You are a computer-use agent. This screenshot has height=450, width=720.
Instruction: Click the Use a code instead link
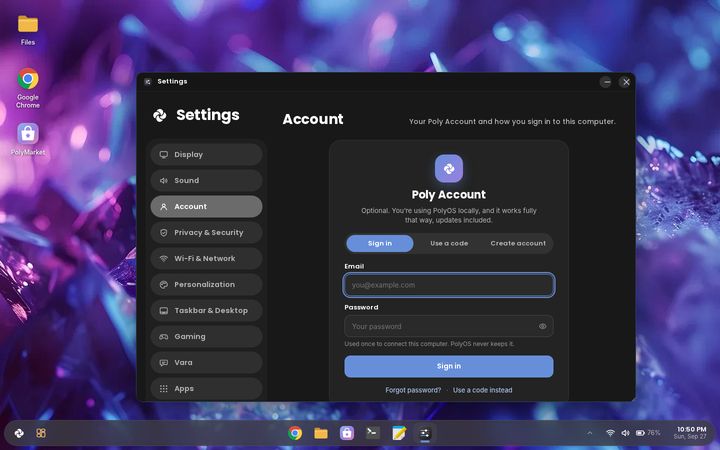pyautogui.click(x=482, y=390)
